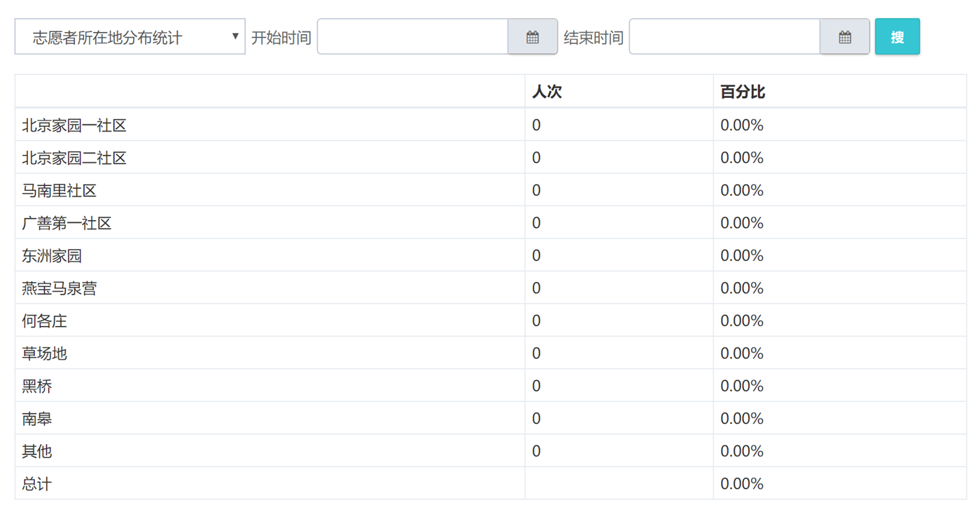Open the start time calendar icon

(x=533, y=37)
